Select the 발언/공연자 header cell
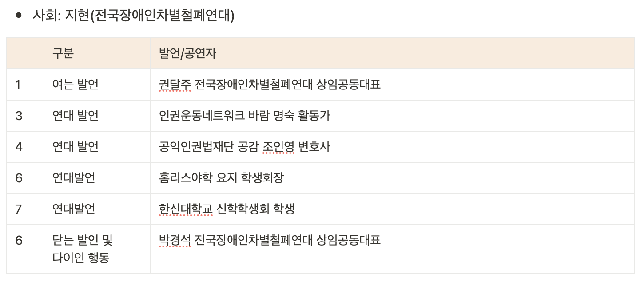This screenshot has height=282, width=644. click(x=393, y=53)
